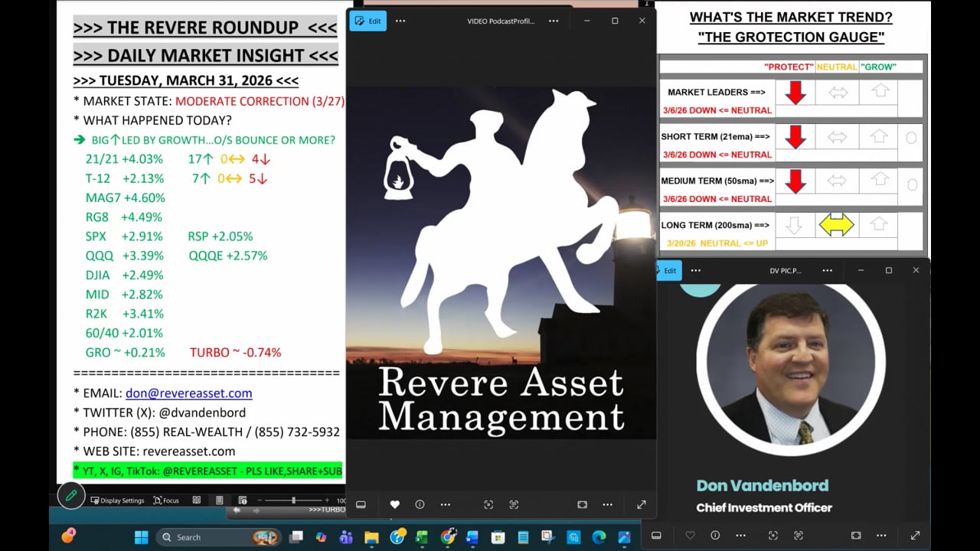The height and width of the screenshot is (551, 980).
Task: Open the more menu beside Edit in the DV PIC window
Action: 696,270
